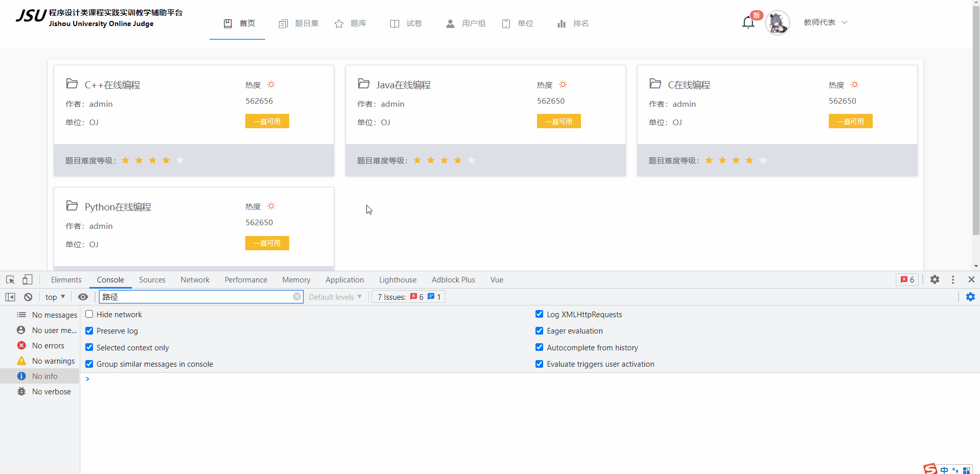Click the sun heat icon on Java在线编程 card
Screen dimensions: 980x474
click(x=563, y=85)
